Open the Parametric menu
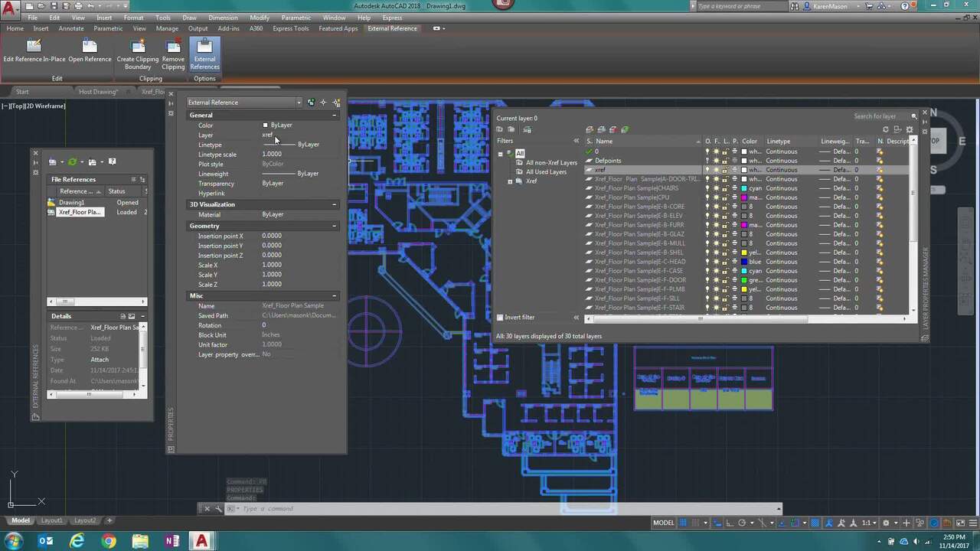Screen dimensions: 980x551 pyautogui.click(x=296, y=18)
